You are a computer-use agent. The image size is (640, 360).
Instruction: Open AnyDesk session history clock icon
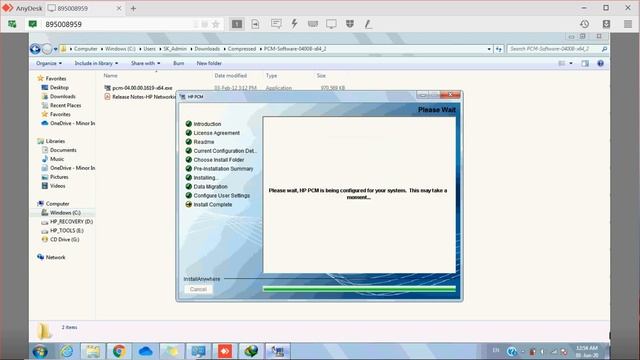(584, 24)
